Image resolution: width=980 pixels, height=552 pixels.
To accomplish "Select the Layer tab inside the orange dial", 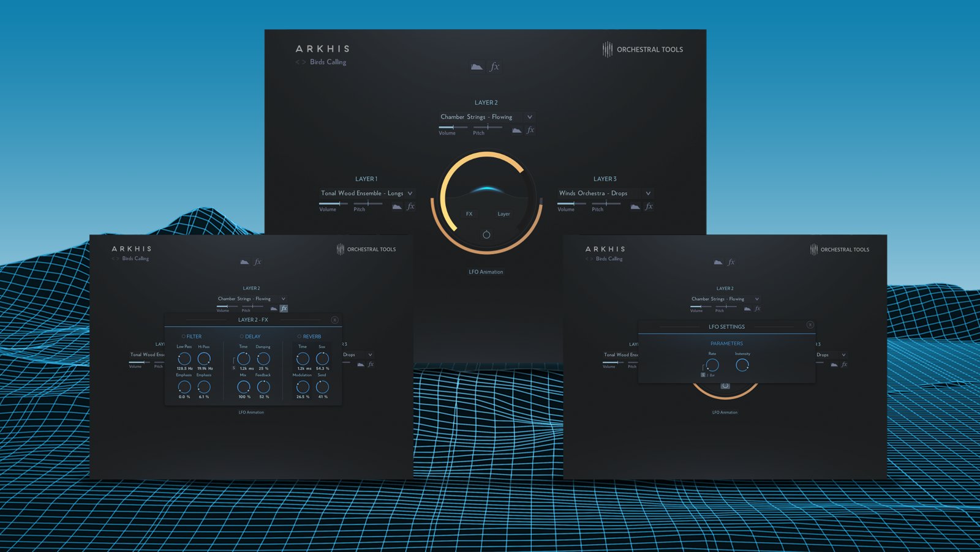I will [503, 214].
